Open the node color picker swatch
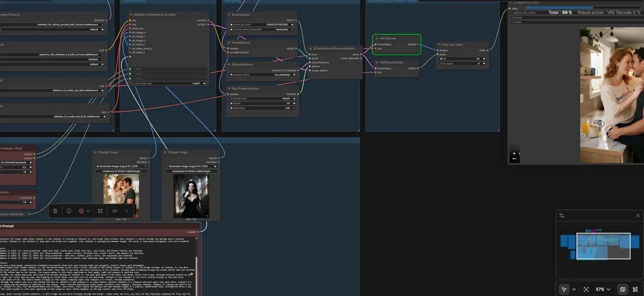Screen dimensions: 644x296 81,211
